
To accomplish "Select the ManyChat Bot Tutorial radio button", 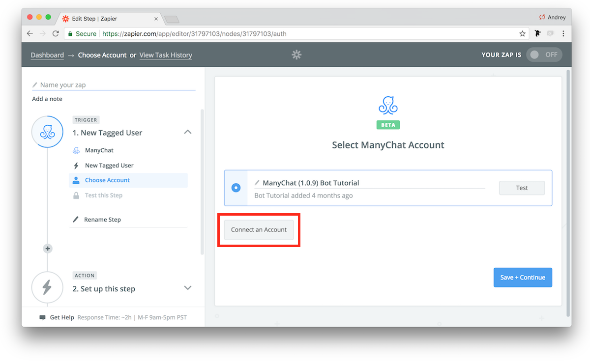I will tap(236, 188).
